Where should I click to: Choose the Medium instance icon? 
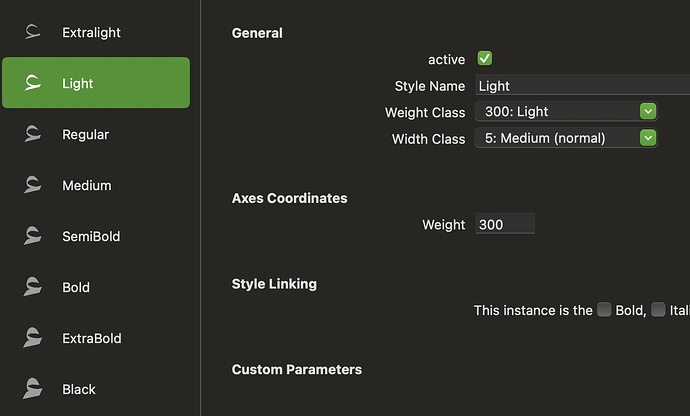coord(33,185)
